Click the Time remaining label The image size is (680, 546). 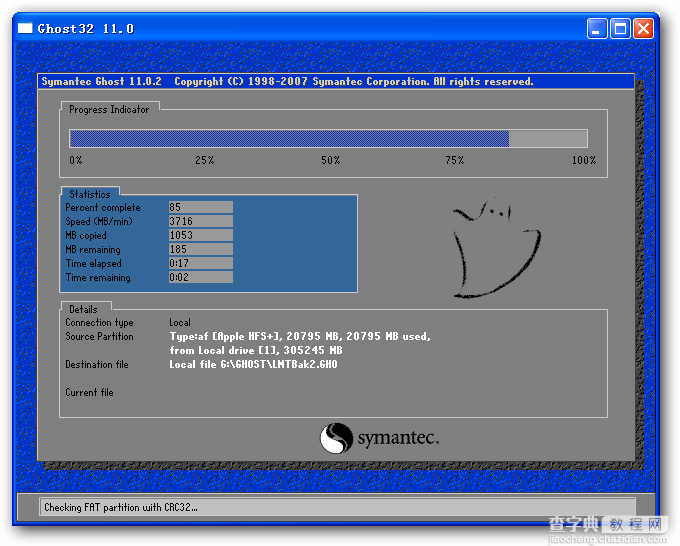[98, 277]
